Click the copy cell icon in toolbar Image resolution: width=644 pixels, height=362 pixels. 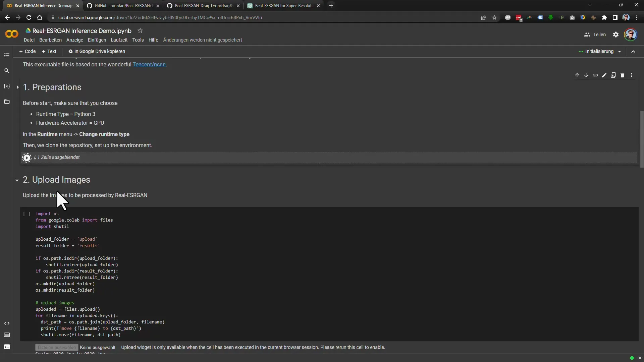pyautogui.click(x=613, y=75)
